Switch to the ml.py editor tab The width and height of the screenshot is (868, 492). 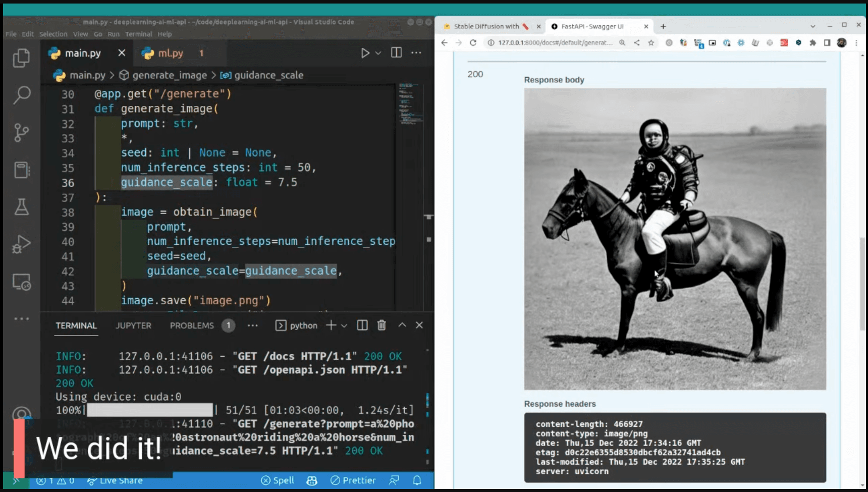click(171, 53)
